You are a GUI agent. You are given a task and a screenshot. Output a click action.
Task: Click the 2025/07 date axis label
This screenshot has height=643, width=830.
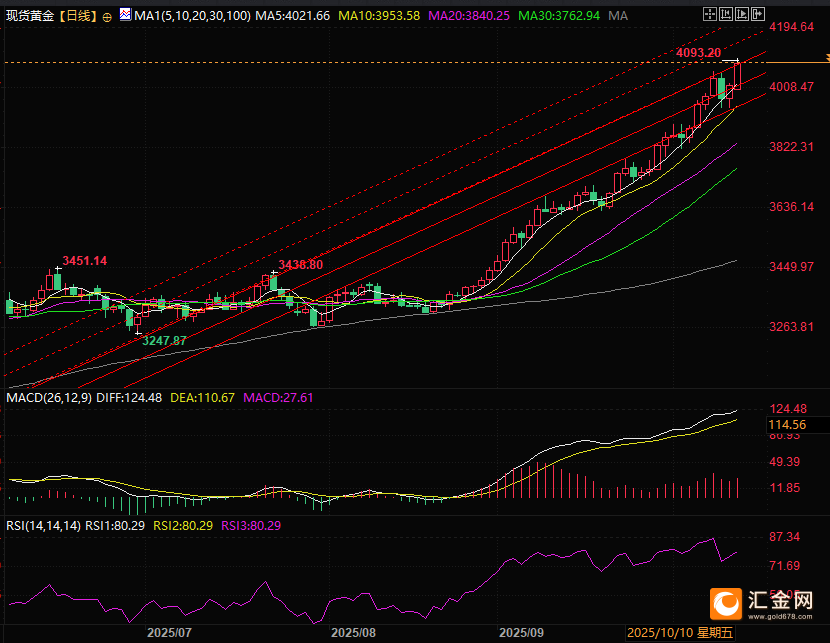point(169,632)
